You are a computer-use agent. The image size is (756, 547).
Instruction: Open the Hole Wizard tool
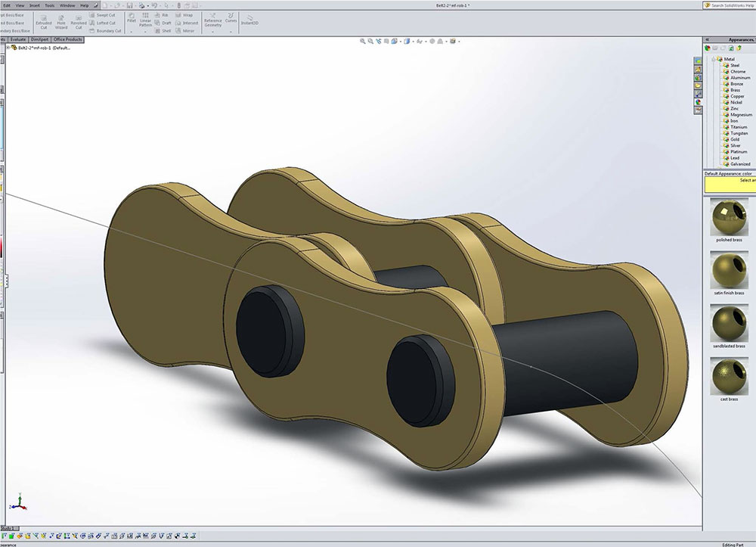pos(61,20)
